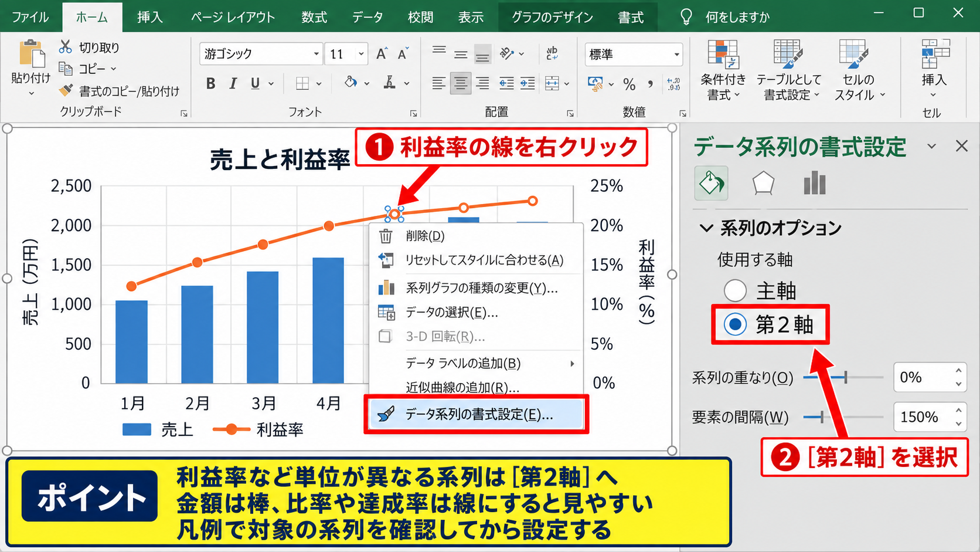This screenshot has height=552, width=980.
Task: Click the Cut (切り取り) scissors icon
Action: point(66,47)
